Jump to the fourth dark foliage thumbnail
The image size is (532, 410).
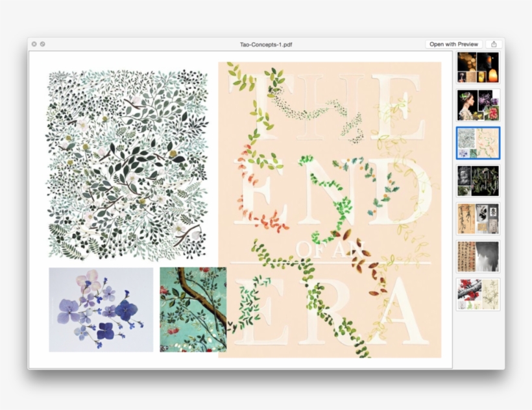(x=478, y=181)
